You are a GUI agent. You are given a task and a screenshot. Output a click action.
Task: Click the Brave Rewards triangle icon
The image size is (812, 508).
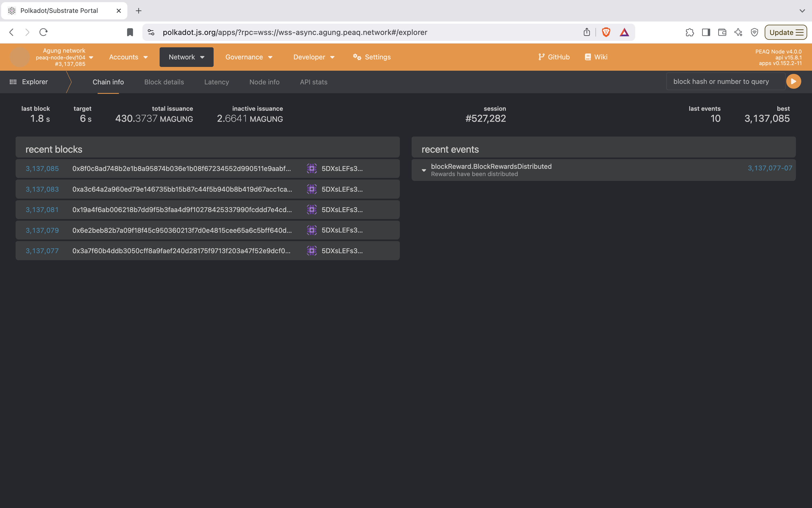click(x=624, y=32)
